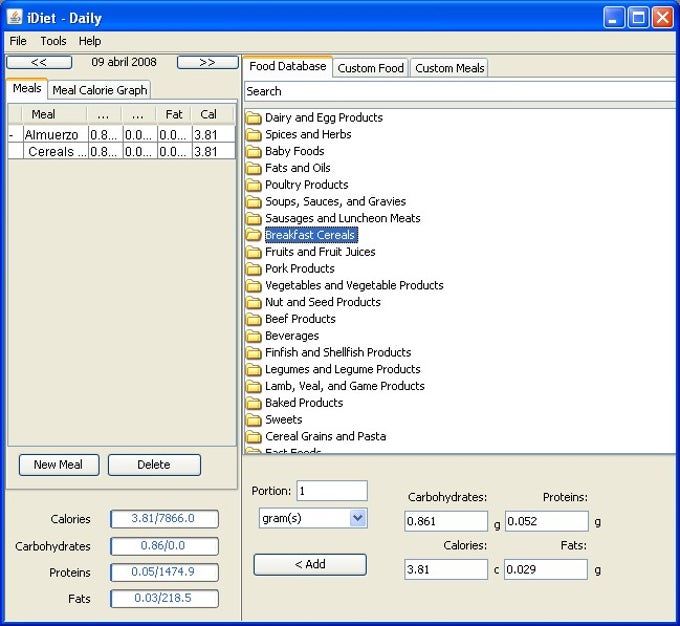Click the iDiet Java icon in title bar

click(x=15, y=18)
